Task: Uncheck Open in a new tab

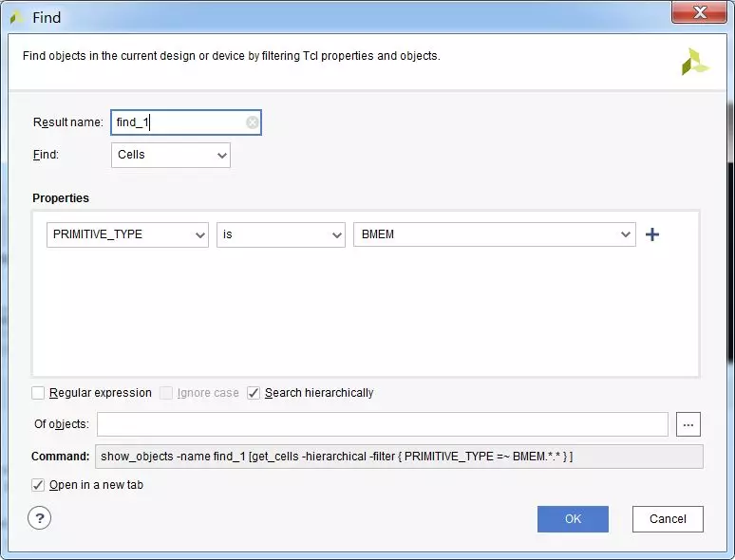Action: (x=39, y=485)
